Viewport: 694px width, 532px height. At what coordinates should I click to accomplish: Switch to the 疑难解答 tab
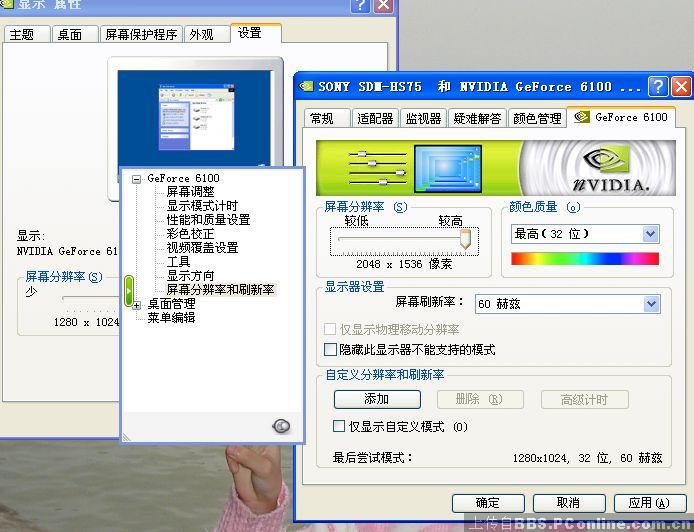pos(477,118)
